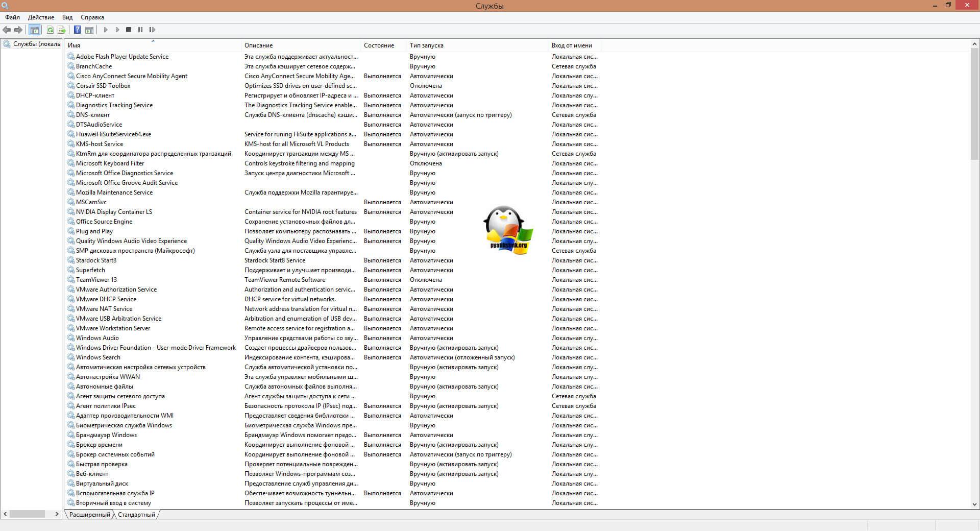This screenshot has width=980, height=531.
Task: Select the Cisco AnyConnect Secure Mobility Agent service
Action: tap(131, 76)
